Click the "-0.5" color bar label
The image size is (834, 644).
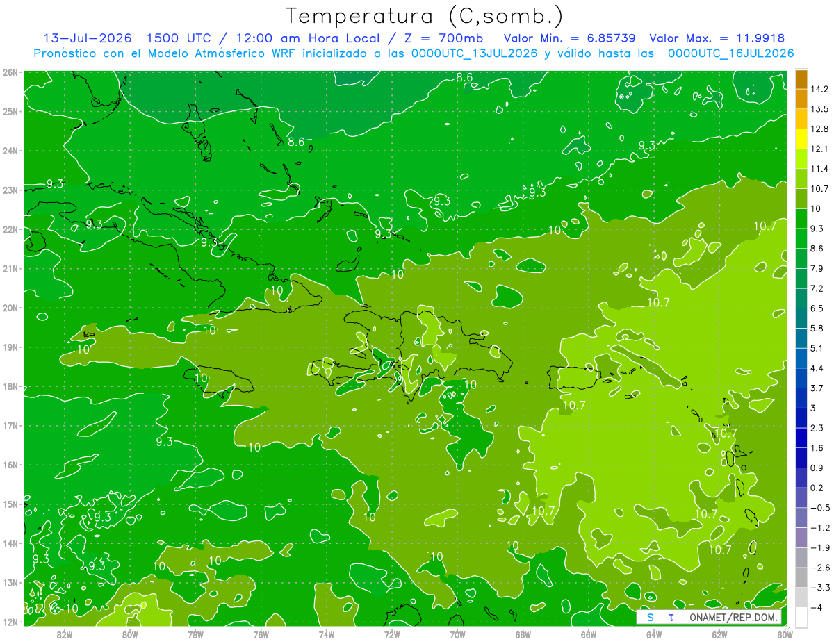tap(819, 508)
